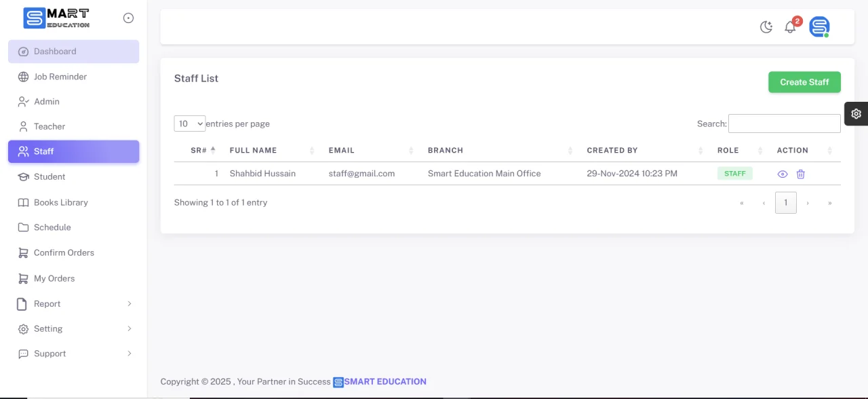Click the Staff List heading
The width and height of the screenshot is (868, 399).
coord(196,79)
